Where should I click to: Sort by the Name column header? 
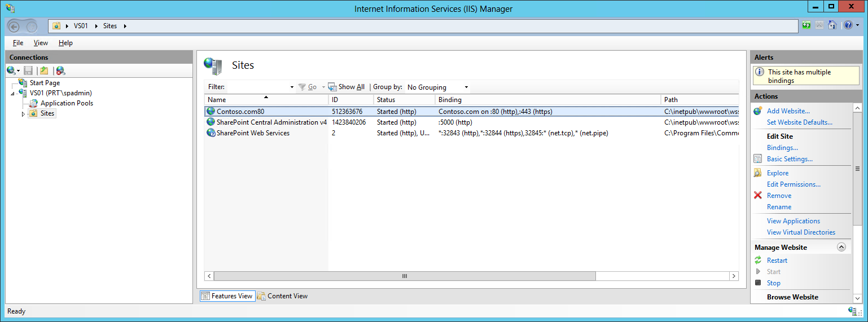pyautogui.click(x=266, y=100)
